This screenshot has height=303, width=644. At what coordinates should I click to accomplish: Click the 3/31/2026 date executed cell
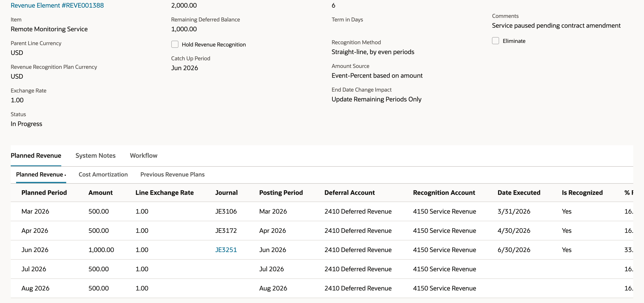click(514, 211)
